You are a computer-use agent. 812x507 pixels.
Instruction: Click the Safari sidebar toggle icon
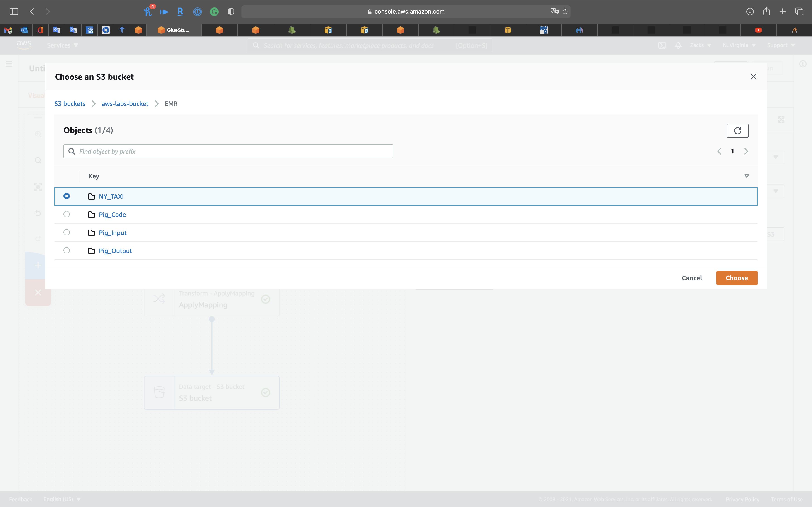coord(14,11)
